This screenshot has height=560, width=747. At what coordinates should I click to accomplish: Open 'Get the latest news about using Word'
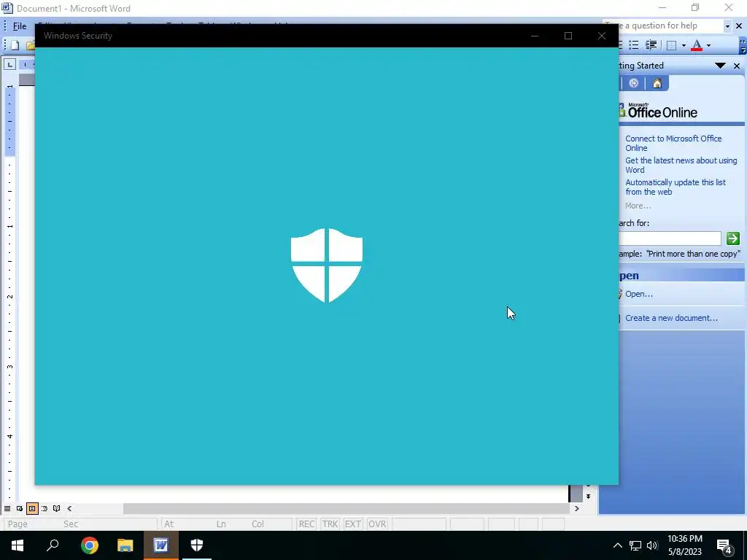click(x=681, y=166)
